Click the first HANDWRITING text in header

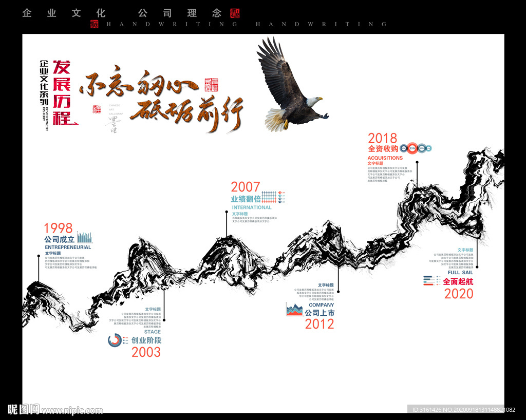(x=172, y=24)
